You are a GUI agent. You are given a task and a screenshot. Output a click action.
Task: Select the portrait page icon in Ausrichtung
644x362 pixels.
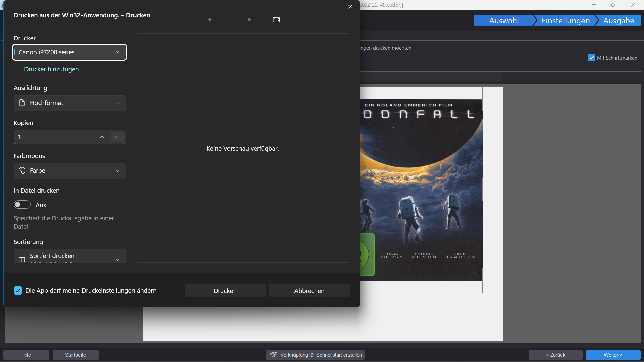(x=22, y=103)
